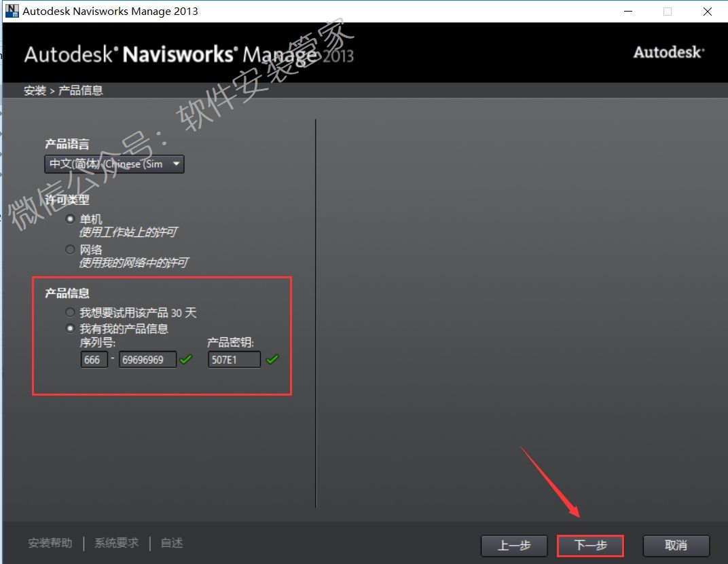
Task: Proceed by clicking 下一步
Action: [590, 546]
